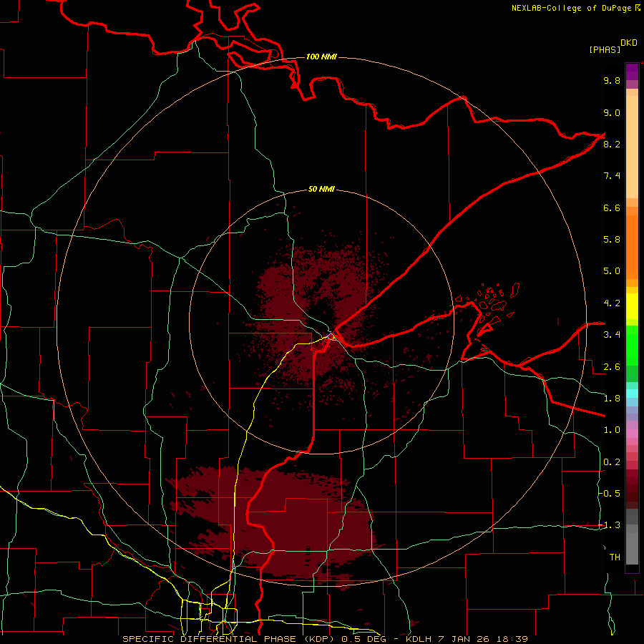Click the 7.4 scale value
Viewport: 644px width, 644px height.
point(612,176)
